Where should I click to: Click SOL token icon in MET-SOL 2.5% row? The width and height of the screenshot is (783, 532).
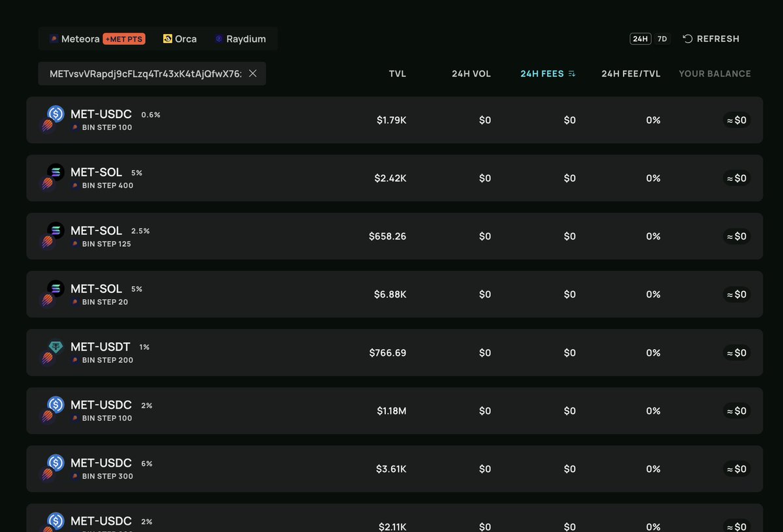56,230
